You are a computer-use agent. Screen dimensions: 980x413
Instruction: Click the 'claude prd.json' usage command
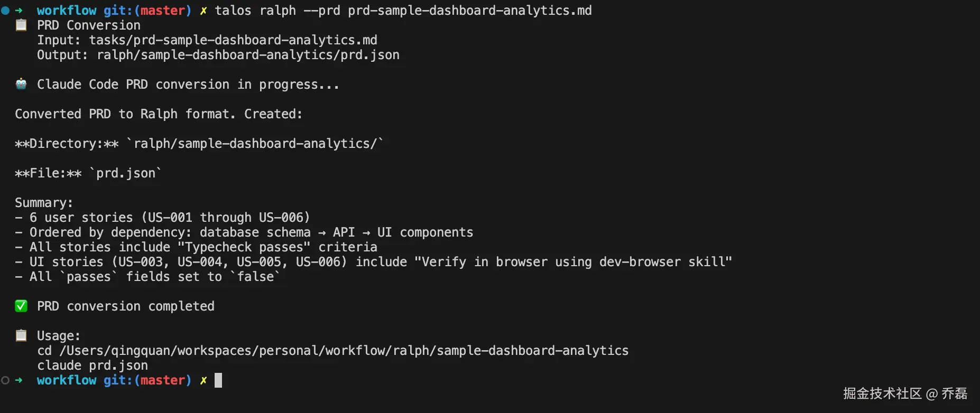point(93,365)
